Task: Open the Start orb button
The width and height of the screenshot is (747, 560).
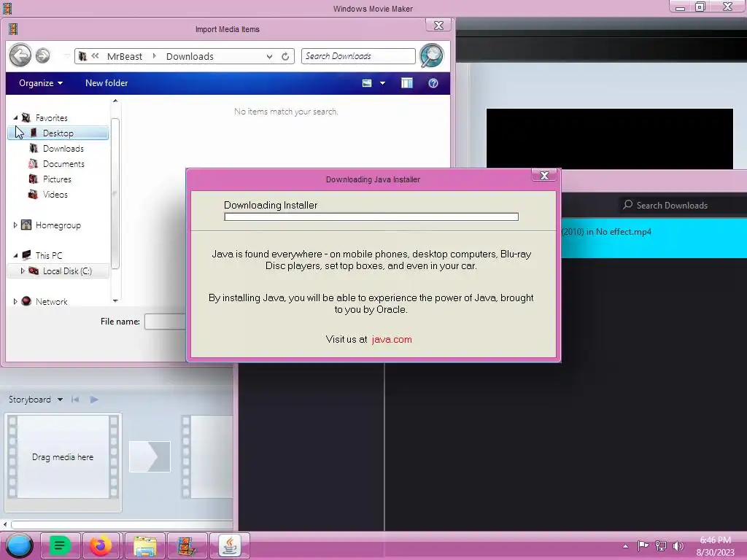Action: [x=19, y=545]
